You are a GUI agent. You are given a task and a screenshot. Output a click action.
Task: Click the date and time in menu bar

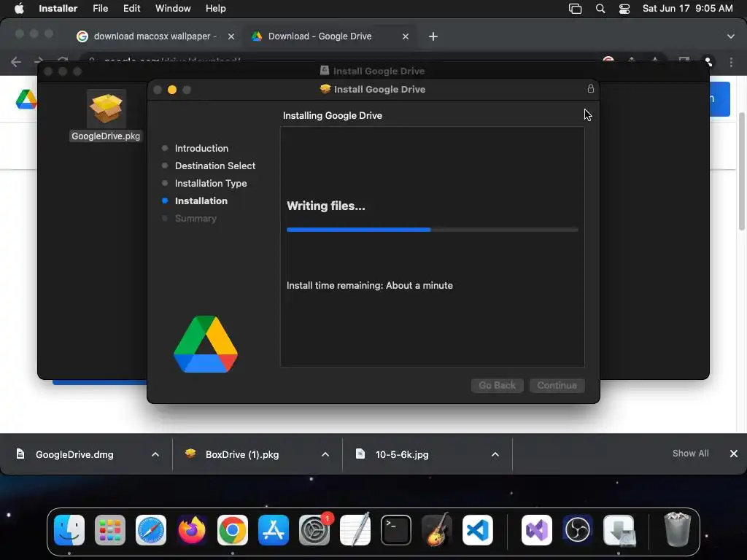[x=687, y=9]
